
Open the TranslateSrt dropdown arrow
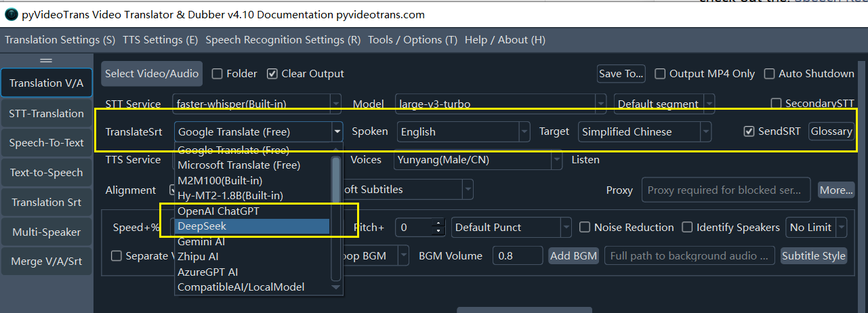point(337,131)
